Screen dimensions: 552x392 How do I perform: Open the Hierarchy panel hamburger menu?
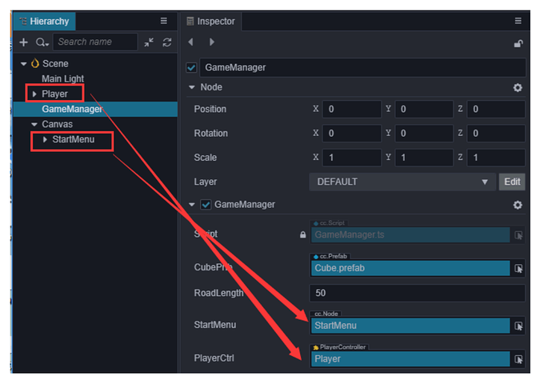164,21
